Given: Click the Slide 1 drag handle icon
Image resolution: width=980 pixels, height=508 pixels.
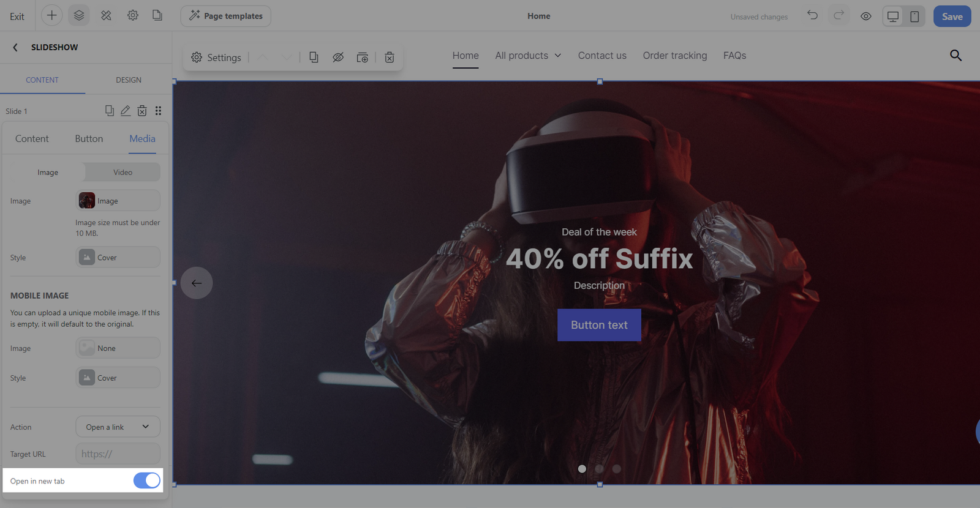Looking at the screenshot, I should pyautogui.click(x=159, y=111).
